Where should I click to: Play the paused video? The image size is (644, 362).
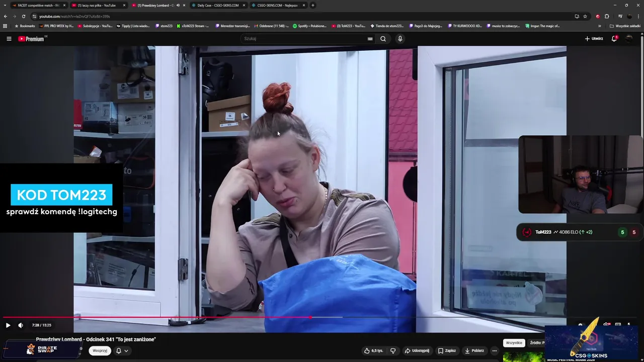8,325
